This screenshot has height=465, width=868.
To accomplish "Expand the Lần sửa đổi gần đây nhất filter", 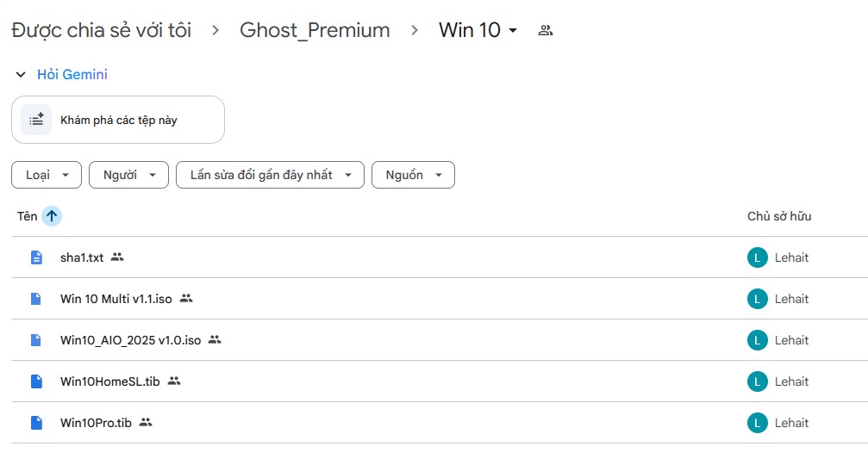I will coord(270,175).
